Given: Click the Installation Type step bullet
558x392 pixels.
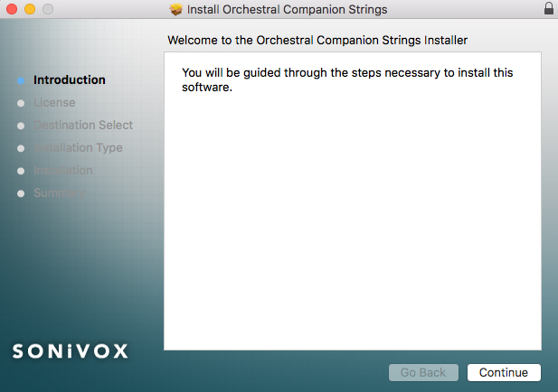Looking at the screenshot, I should click(x=21, y=148).
